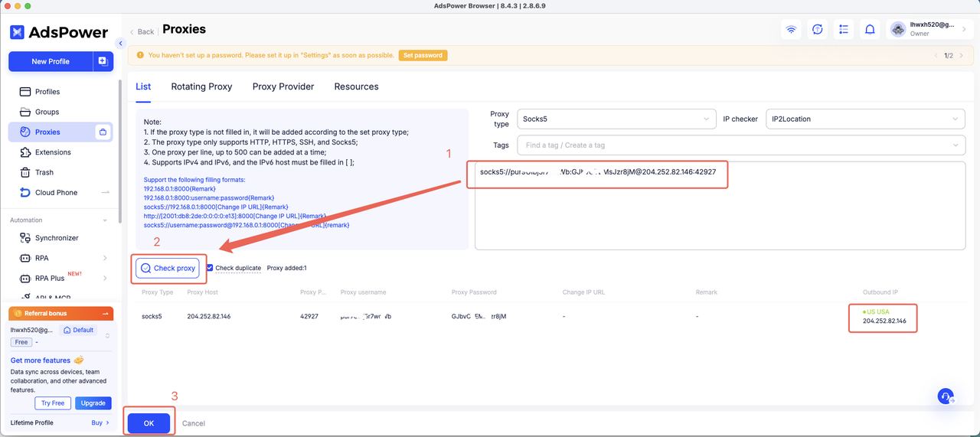Click the socks5 Proxy Type cell
Image resolution: width=980 pixels, height=437 pixels.
pos(152,316)
